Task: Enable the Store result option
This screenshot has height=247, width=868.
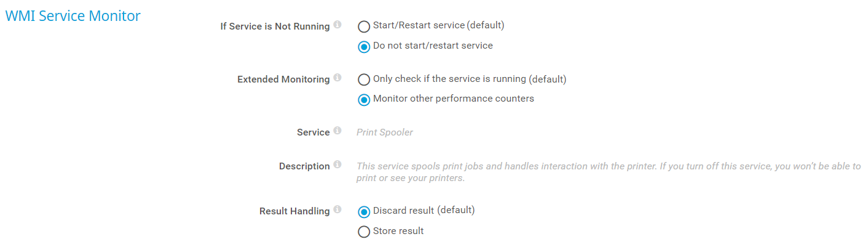Action: (364, 232)
